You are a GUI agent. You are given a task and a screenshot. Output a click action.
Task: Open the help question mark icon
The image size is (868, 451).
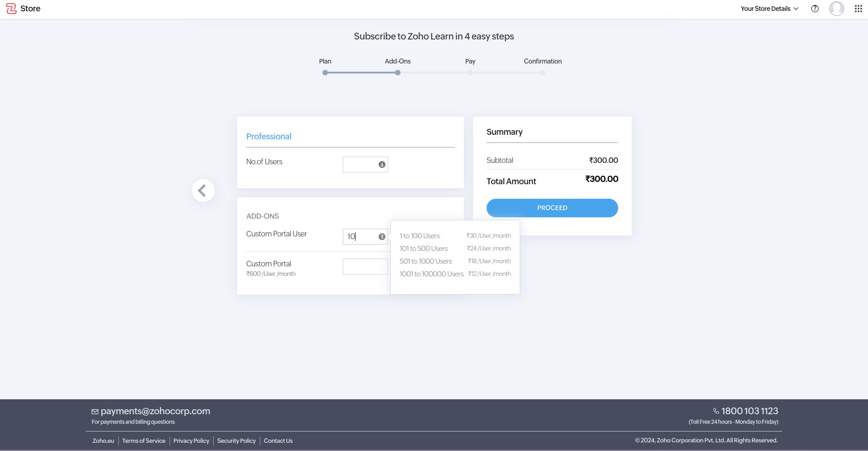(x=815, y=9)
